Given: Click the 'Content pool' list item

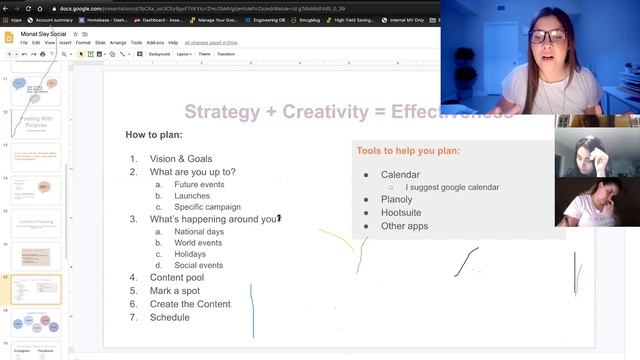Looking at the screenshot, I should pyautogui.click(x=177, y=278).
